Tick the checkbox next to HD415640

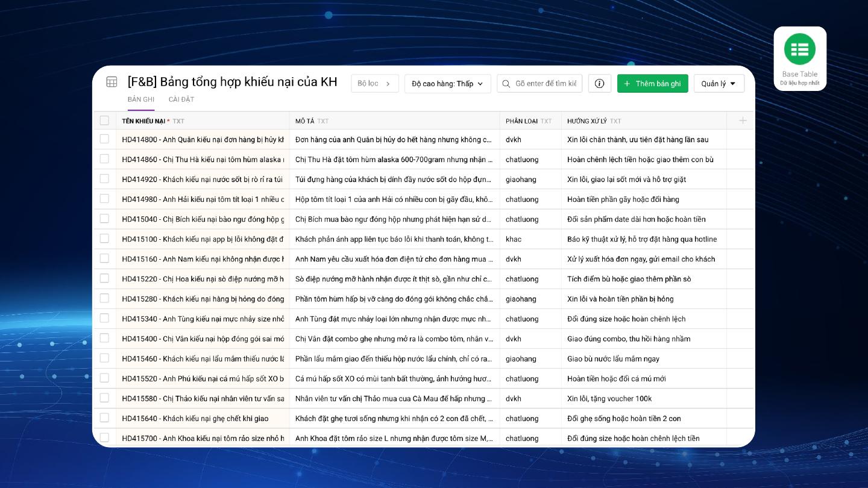point(104,418)
